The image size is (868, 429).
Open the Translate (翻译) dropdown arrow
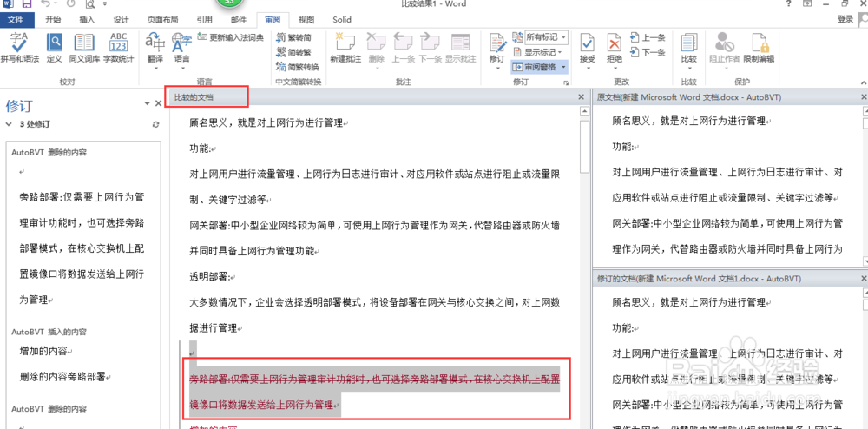[x=155, y=69]
